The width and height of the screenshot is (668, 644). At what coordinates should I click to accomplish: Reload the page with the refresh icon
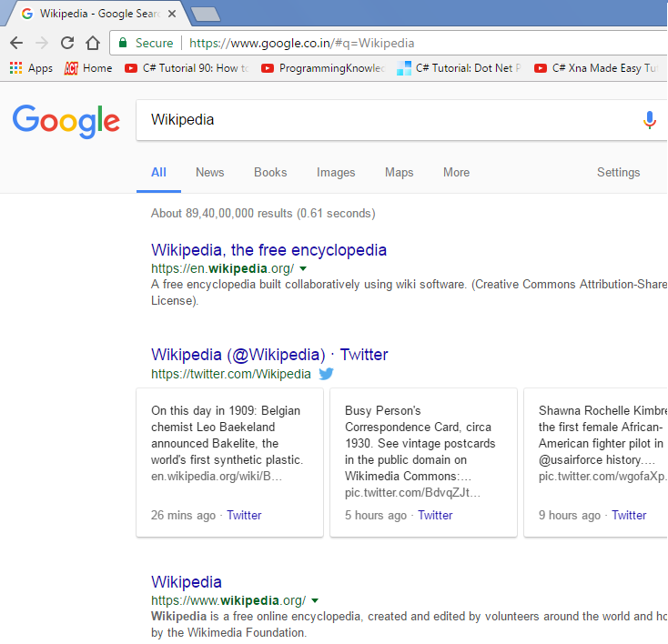[x=67, y=43]
